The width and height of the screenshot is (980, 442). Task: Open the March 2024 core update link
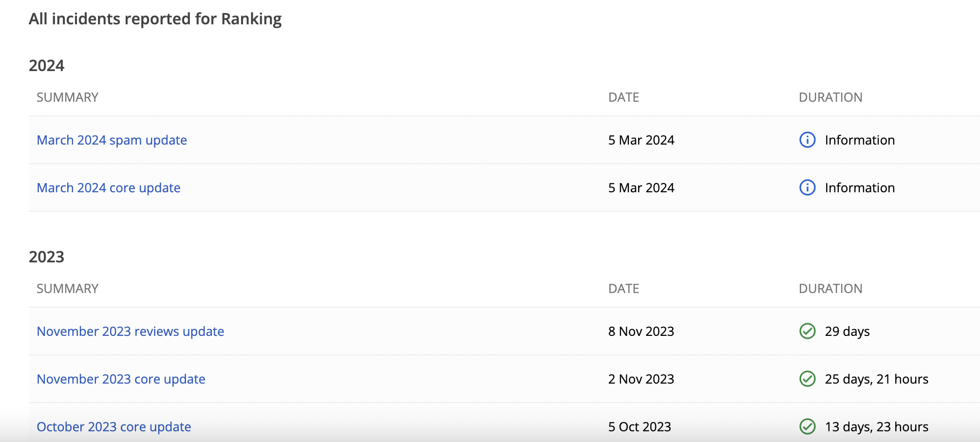[109, 188]
